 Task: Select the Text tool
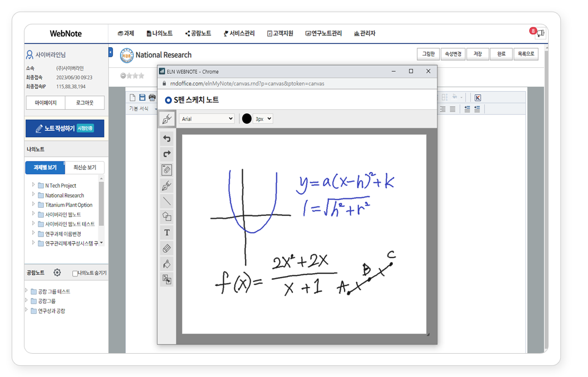pos(167,232)
